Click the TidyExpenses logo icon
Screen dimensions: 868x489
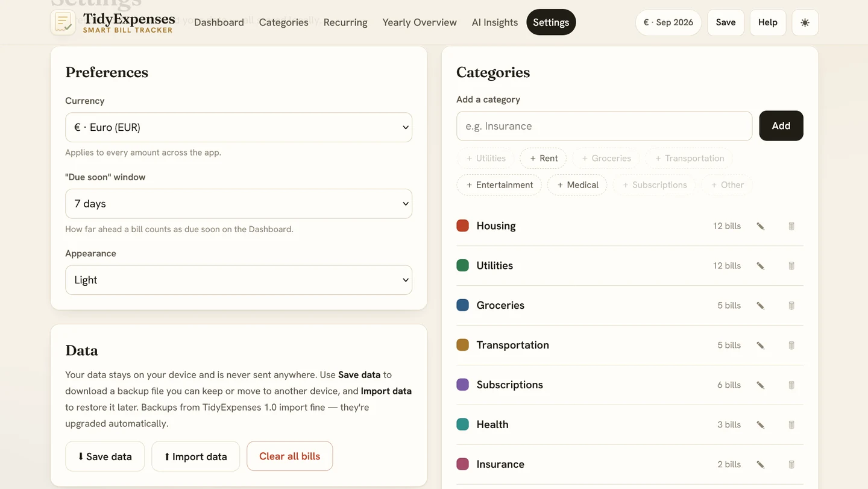click(x=63, y=22)
